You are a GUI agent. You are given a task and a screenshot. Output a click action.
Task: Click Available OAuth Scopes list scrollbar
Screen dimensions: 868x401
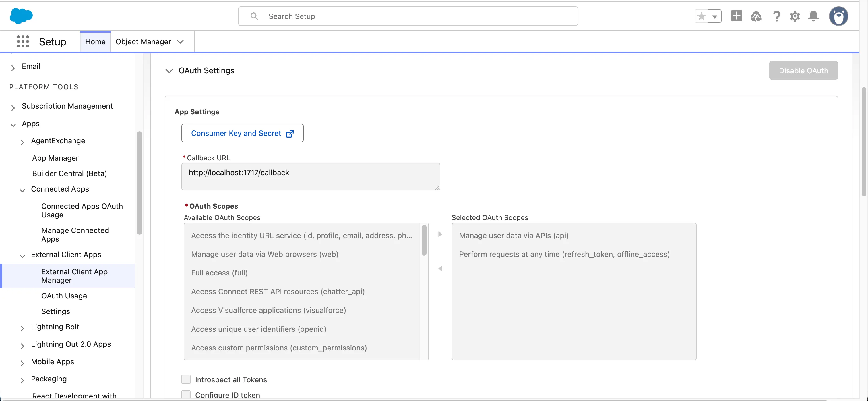424,240
